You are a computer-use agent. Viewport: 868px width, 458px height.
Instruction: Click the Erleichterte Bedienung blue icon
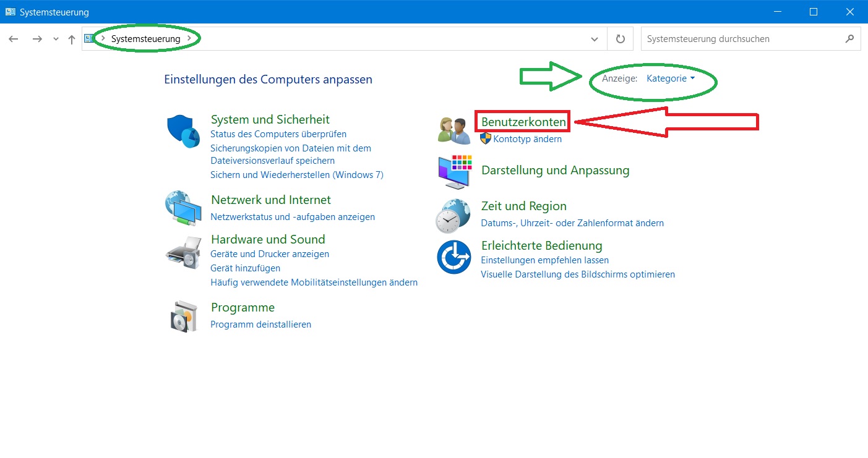coord(454,257)
